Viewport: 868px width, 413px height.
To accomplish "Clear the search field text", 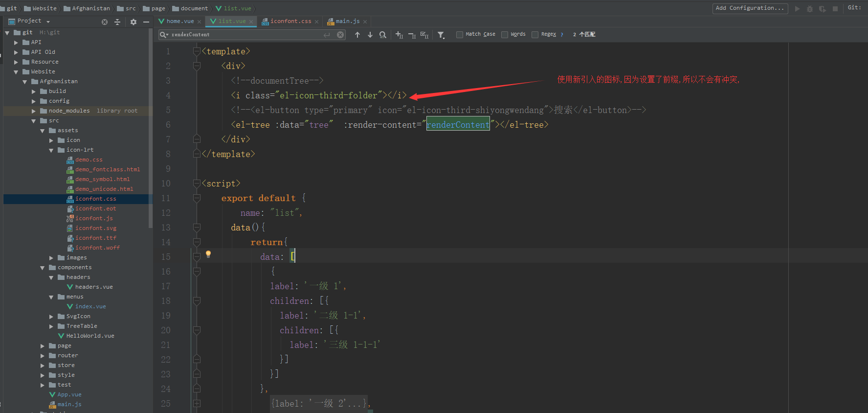I will pyautogui.click(x=340, y=35).
